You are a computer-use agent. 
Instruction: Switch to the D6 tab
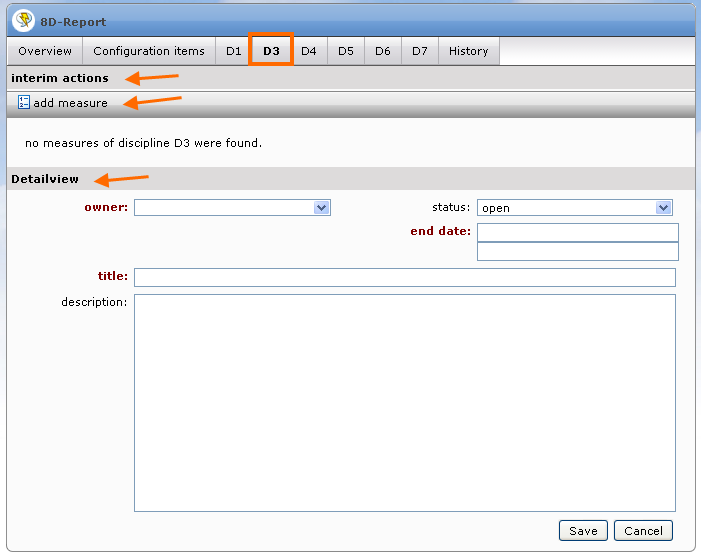(x=383, y=51)
